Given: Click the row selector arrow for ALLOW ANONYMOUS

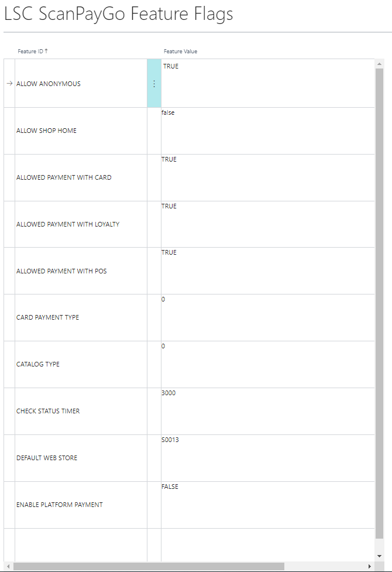Looking at the screenshot, I should pos(9,84).
